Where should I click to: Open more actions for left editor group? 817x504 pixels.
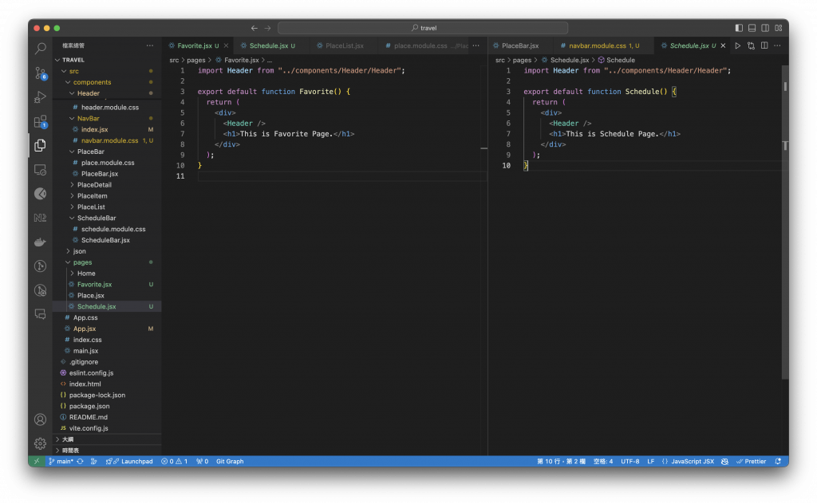click(476, 45)
